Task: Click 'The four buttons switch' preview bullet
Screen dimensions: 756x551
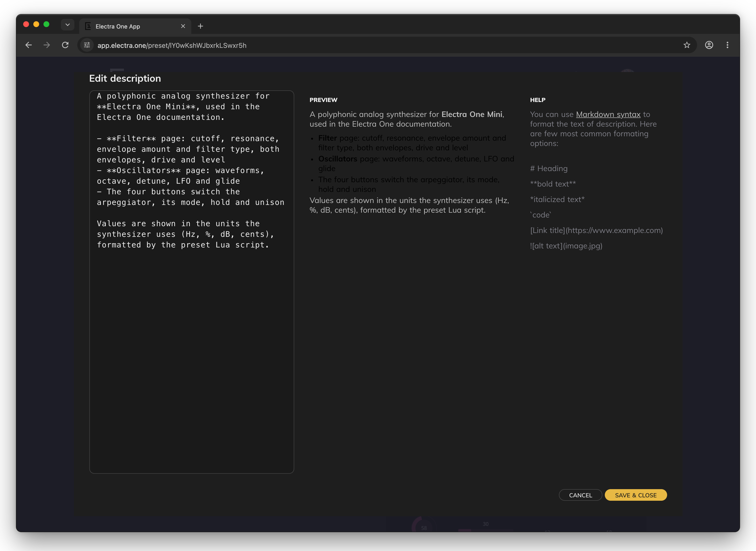Action: click(x=409, y=184)
